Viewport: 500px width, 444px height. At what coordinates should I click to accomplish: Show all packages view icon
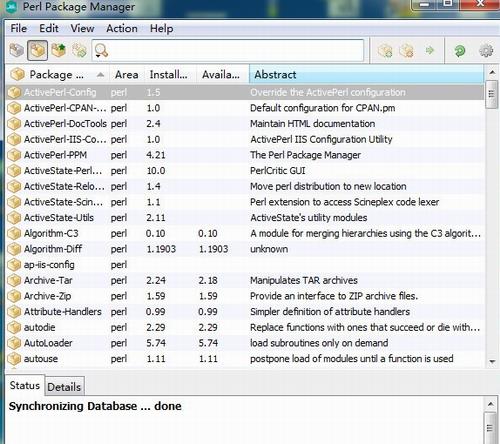click(16, 51)
